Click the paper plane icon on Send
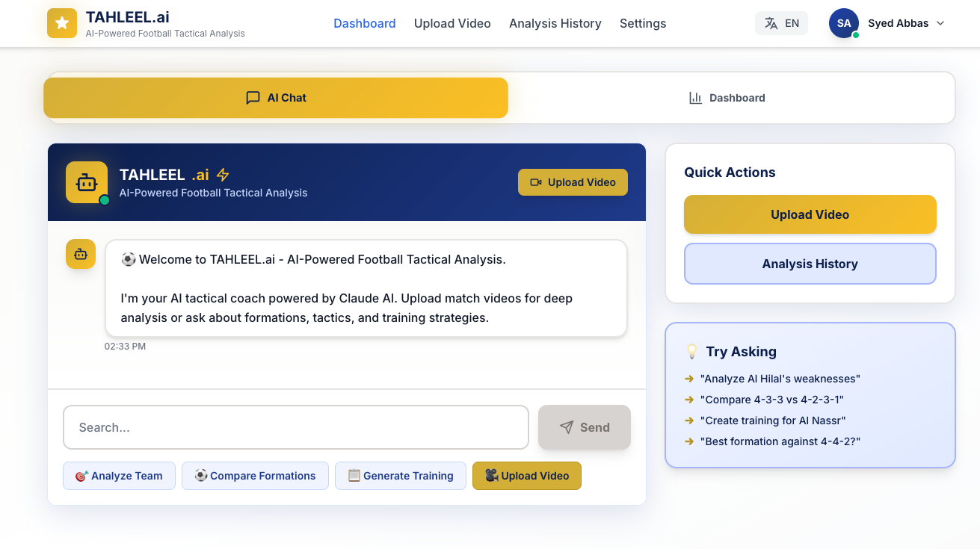The image size is (980, 549). tap(566, 427)
